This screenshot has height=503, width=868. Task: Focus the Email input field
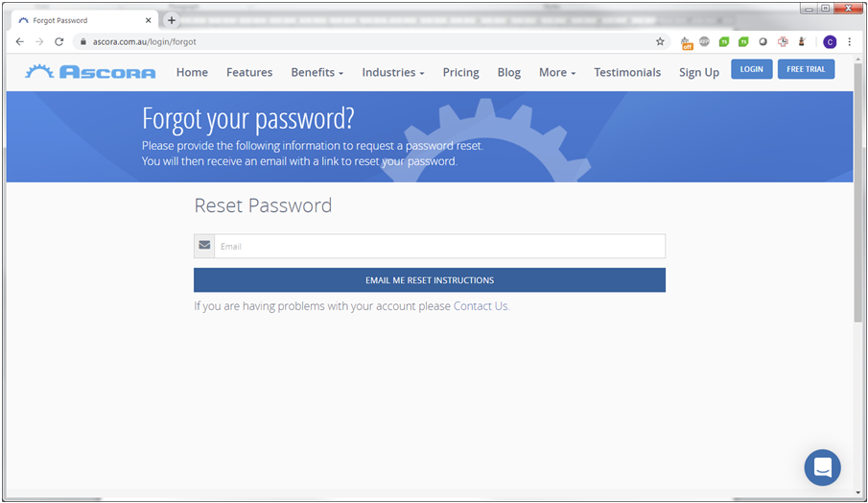click(439, 247)
